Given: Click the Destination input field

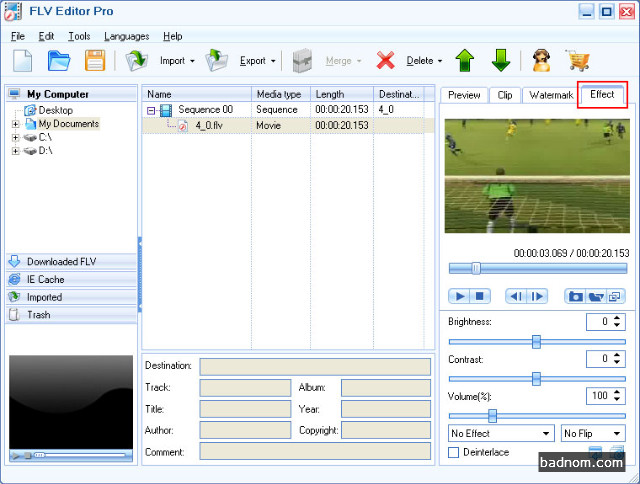Looking at the screenshot, I should tap(315, 366).
